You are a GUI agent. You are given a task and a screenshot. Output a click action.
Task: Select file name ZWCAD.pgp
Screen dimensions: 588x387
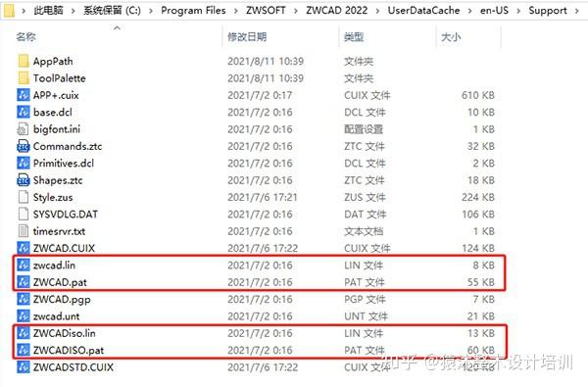click(62, 299)
